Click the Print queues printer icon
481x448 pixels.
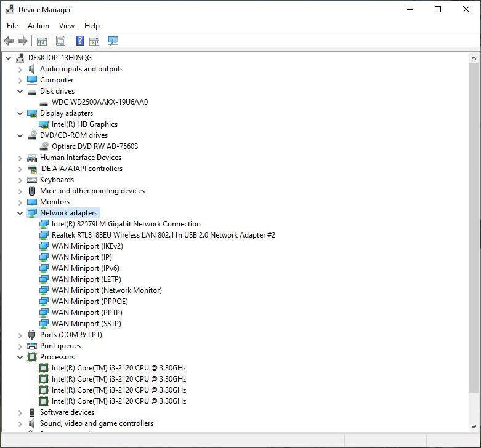click(x=32, y=346)
